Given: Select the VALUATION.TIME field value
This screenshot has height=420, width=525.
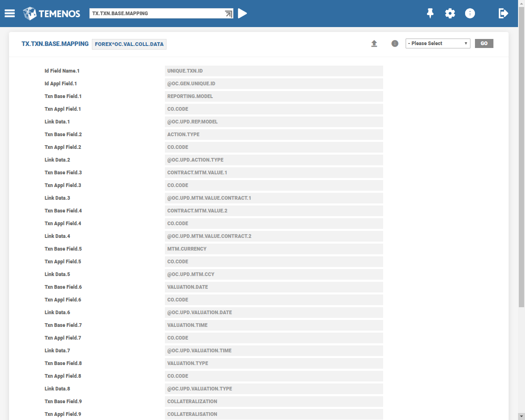Looking at the screenshot, I should click(274, 325).
